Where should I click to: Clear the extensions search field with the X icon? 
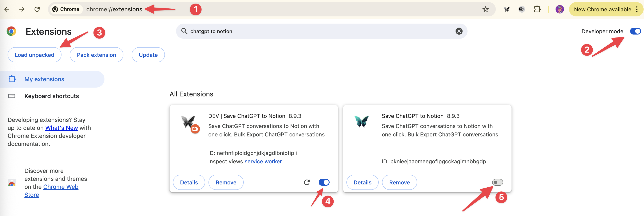459,31
